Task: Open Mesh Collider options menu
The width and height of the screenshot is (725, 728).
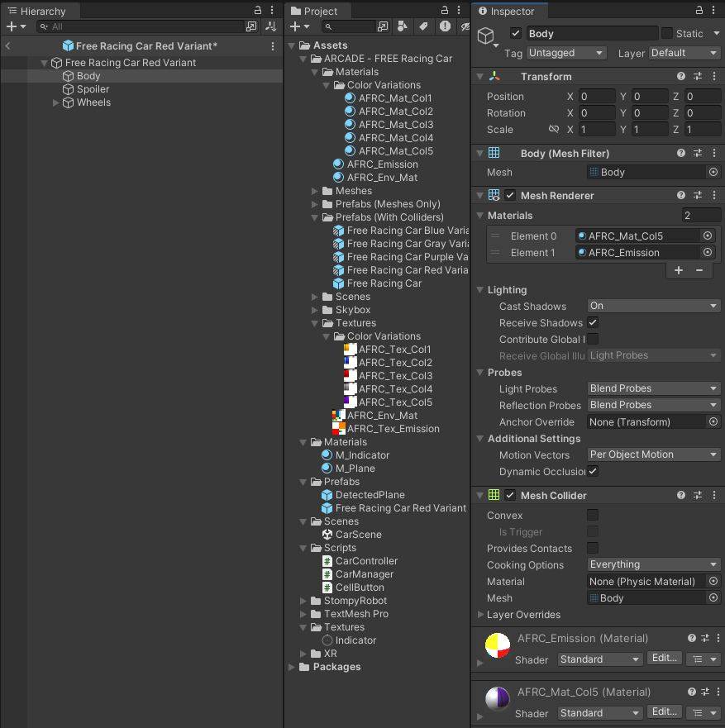Action: [714, 496]
